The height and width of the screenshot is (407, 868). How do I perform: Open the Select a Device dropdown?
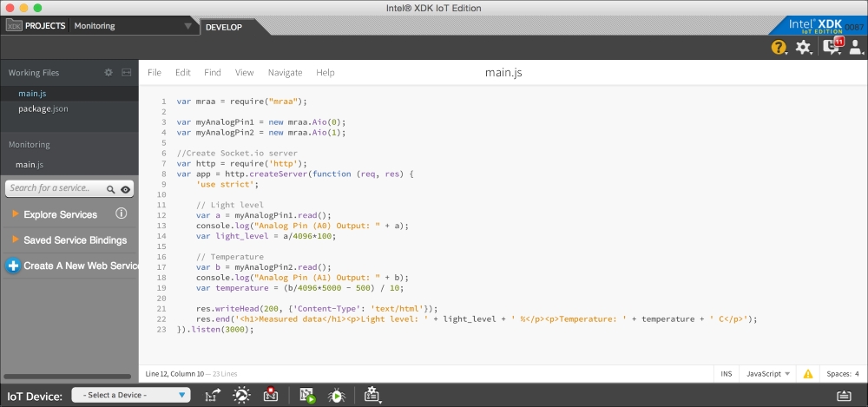click(130, 396)
